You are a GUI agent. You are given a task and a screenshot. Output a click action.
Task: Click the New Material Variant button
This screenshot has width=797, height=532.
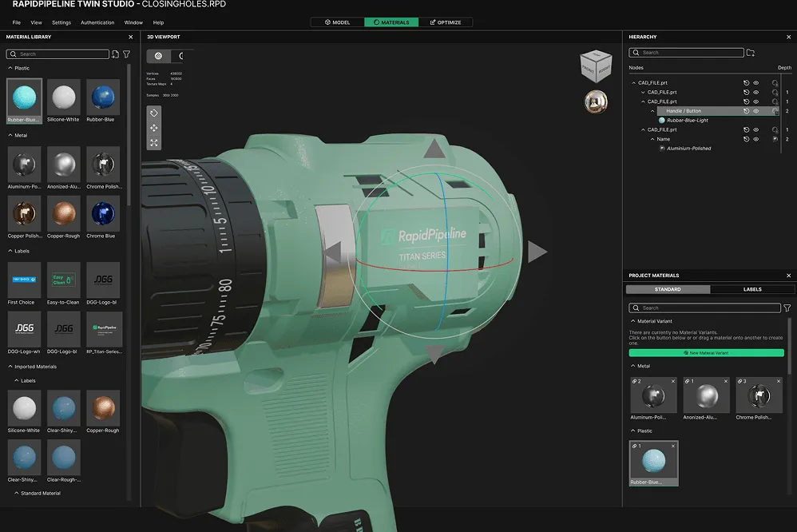tap(706, 352)
